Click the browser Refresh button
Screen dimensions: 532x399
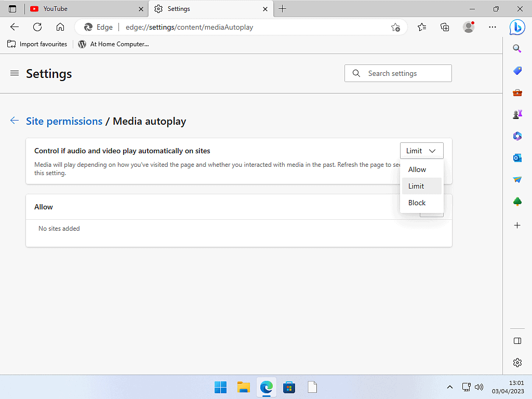(37, 27)
